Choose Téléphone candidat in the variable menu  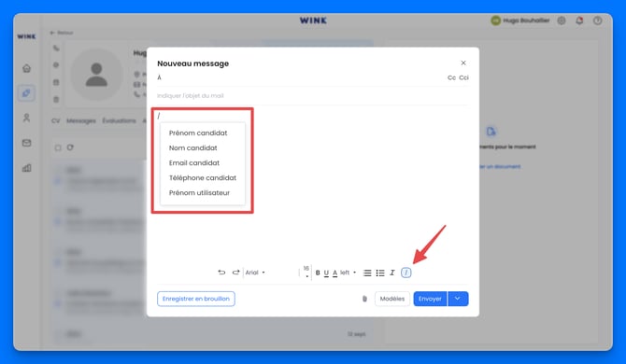203,178
